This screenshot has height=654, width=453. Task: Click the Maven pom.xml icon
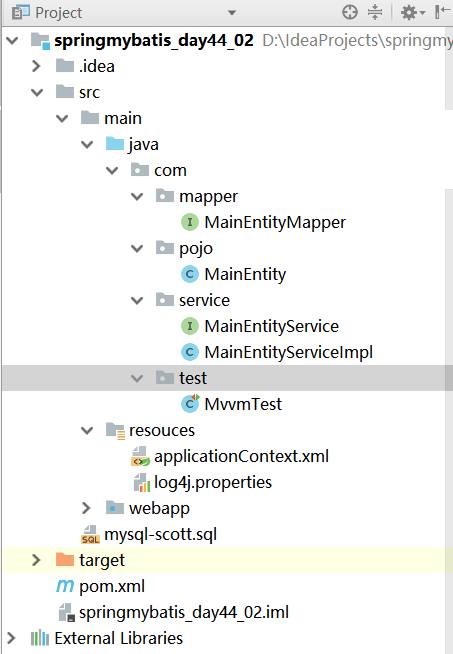click(x=65, y=586)
